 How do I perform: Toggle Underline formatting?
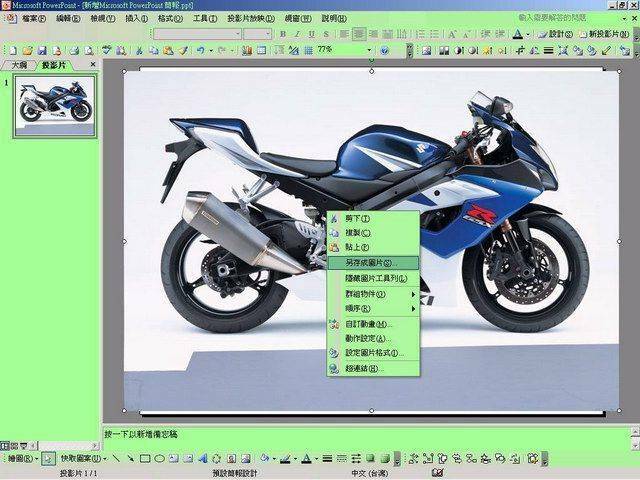click(312, 34)
